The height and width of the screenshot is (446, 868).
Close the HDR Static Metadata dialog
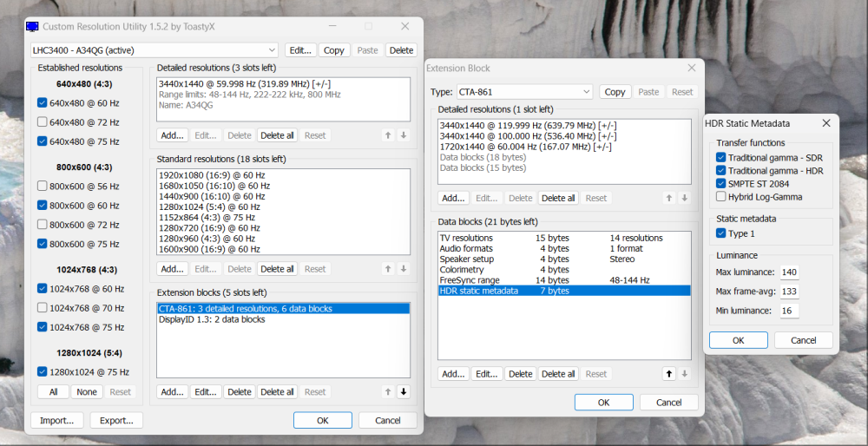pos(826,123)
